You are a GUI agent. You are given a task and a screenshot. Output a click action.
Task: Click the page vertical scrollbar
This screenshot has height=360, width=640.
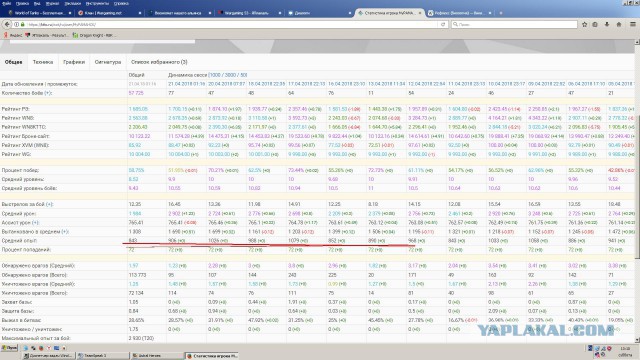coord(637,191)
